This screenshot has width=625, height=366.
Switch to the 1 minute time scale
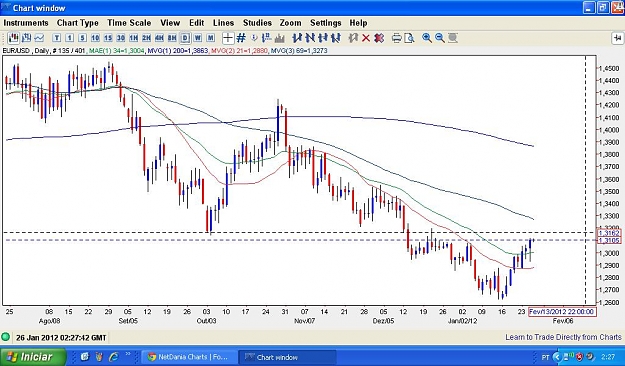(70, 38)
